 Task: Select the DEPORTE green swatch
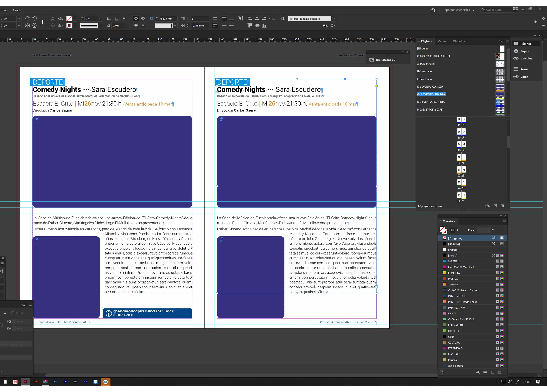pyautogui.click(x=454, y=331)
